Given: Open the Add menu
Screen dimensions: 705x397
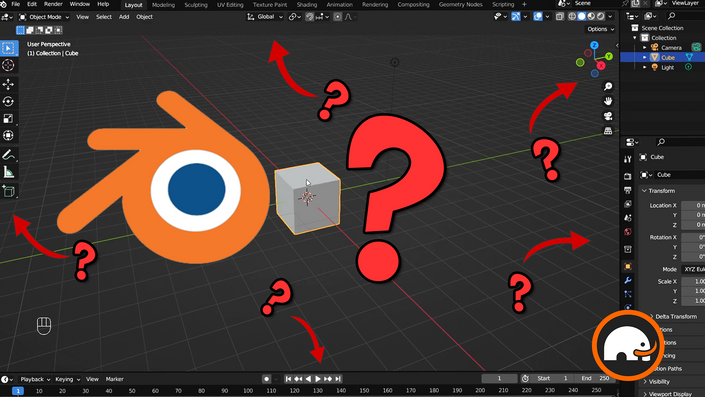Looking at the screenshot, I should pos(124,17).
